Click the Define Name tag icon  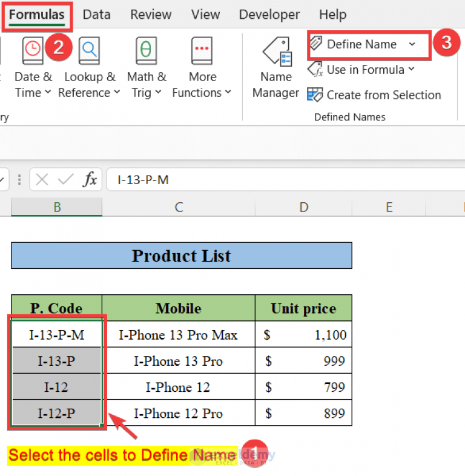click(315, 44)
